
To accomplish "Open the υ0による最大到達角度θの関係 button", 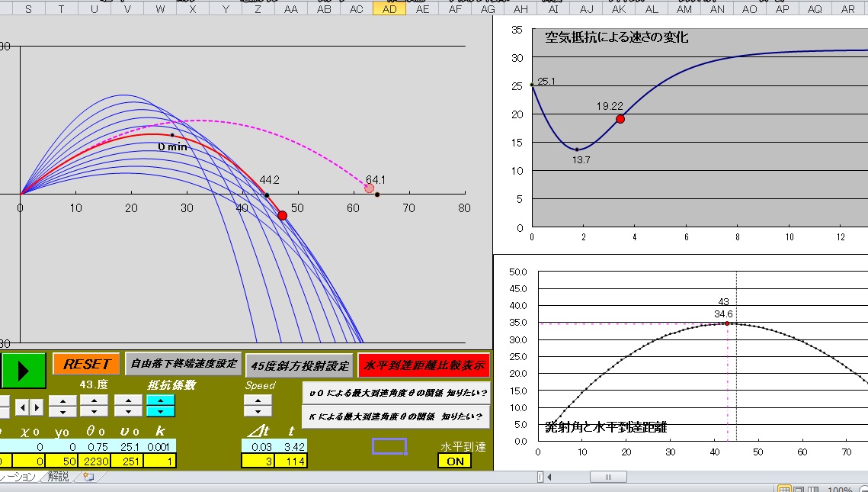I will [396, 393].
